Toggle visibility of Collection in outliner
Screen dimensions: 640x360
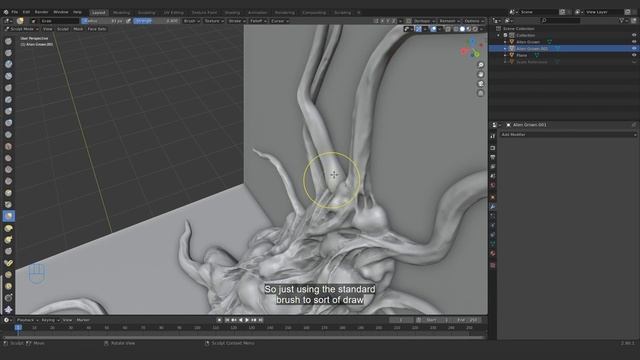tap(634, 35)
